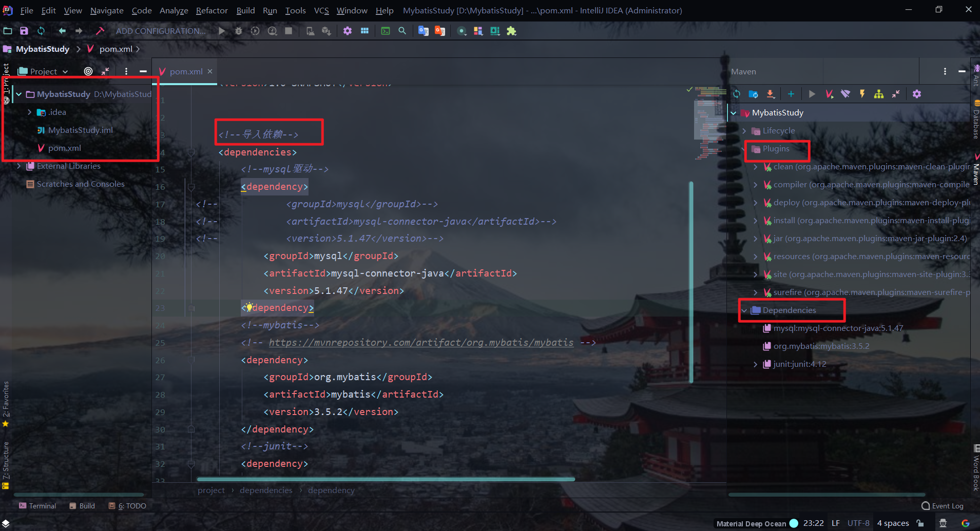Open the 6: TODO tool window

[x=127, y=506]
